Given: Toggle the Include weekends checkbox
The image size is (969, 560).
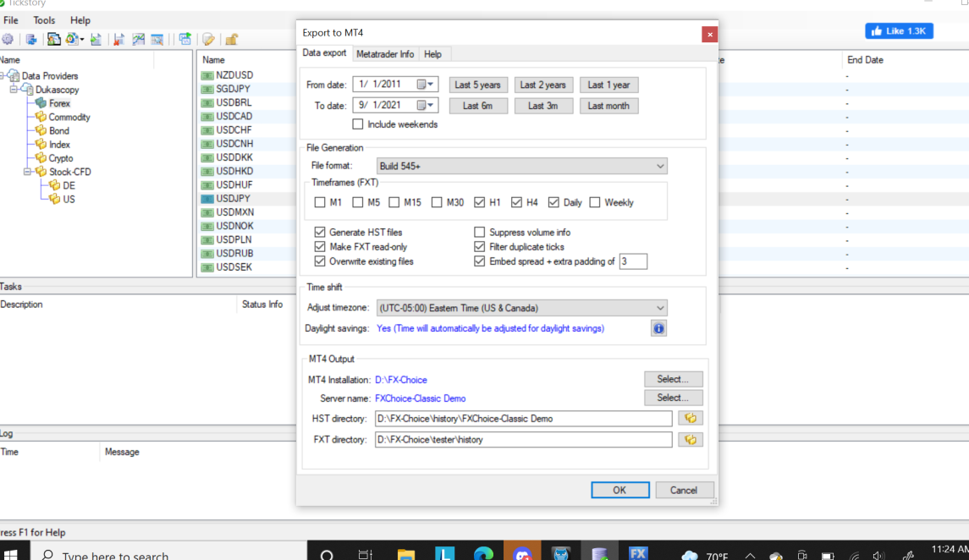Looking at the screenshot, I should (358, 124).
